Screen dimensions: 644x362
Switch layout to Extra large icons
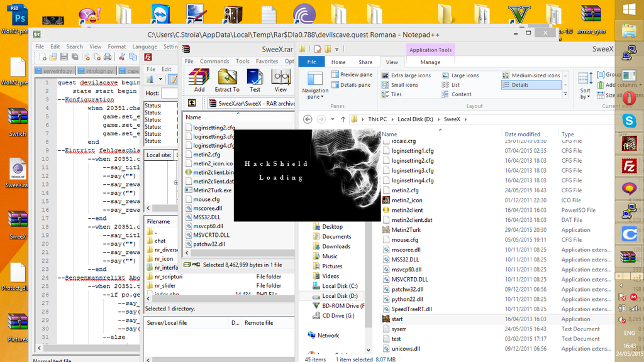coord(406,75)
